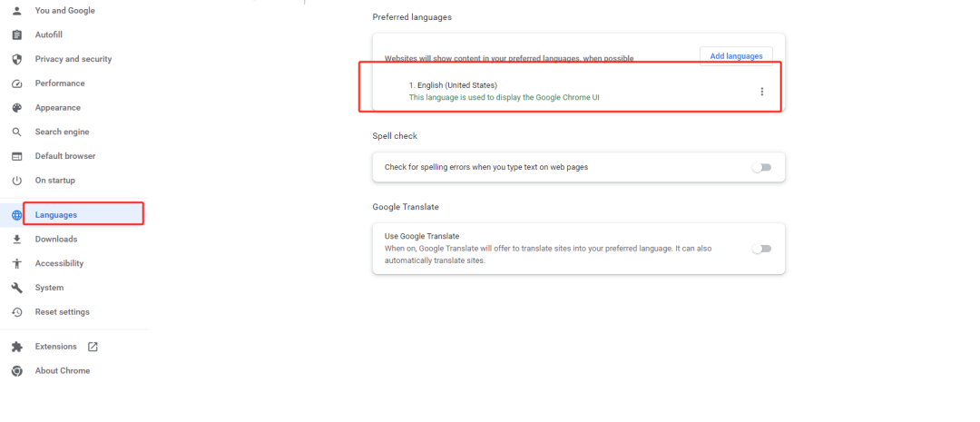Click the Extensions puzzle piece icon
Viewport: 980px width, 422px height.
point(17,347)
